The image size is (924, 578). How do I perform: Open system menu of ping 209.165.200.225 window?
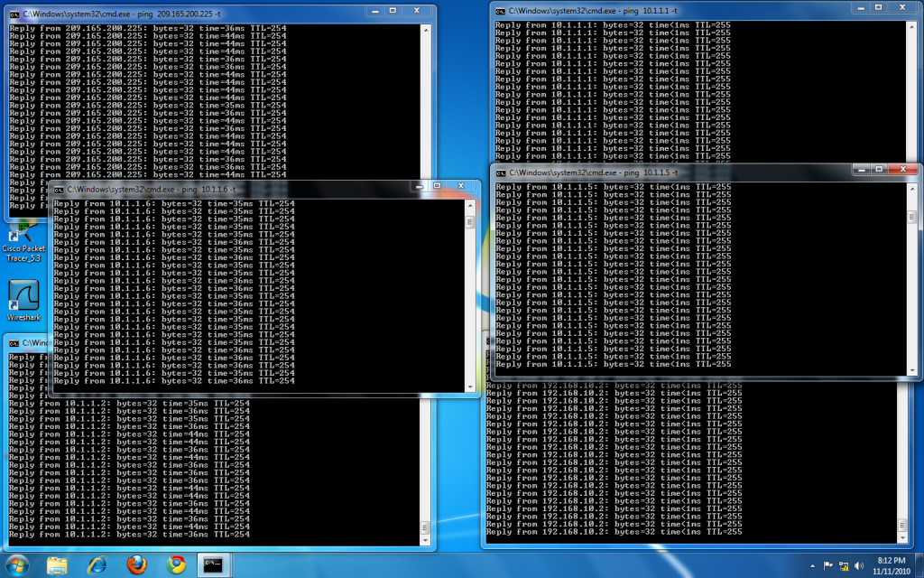(x=14, y=14)
